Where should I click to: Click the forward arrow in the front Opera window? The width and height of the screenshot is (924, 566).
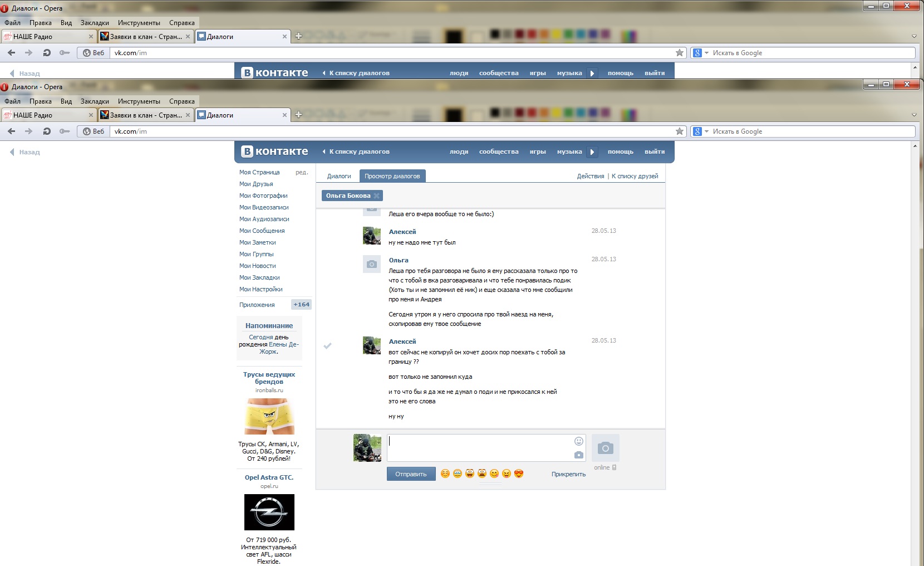(29, 131)
